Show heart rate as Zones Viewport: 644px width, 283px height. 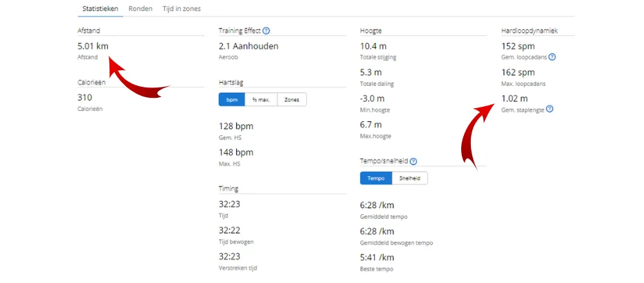[x=292, y=100]
